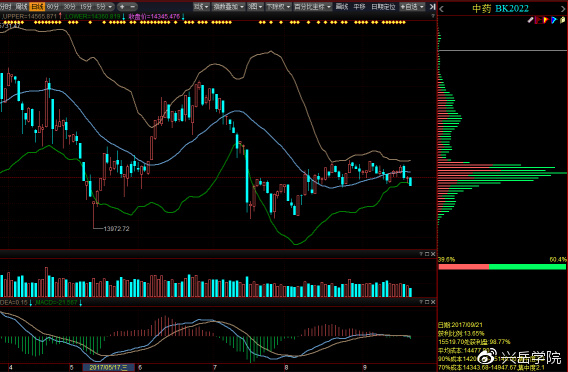Maximize the MACD indicator sub-panel

[x=427, y=302]
